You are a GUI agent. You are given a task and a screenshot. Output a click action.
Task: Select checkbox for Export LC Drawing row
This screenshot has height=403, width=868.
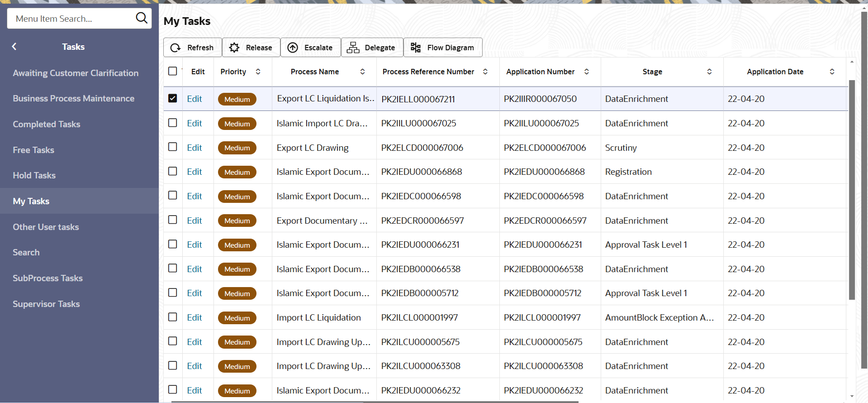[172, 147]
